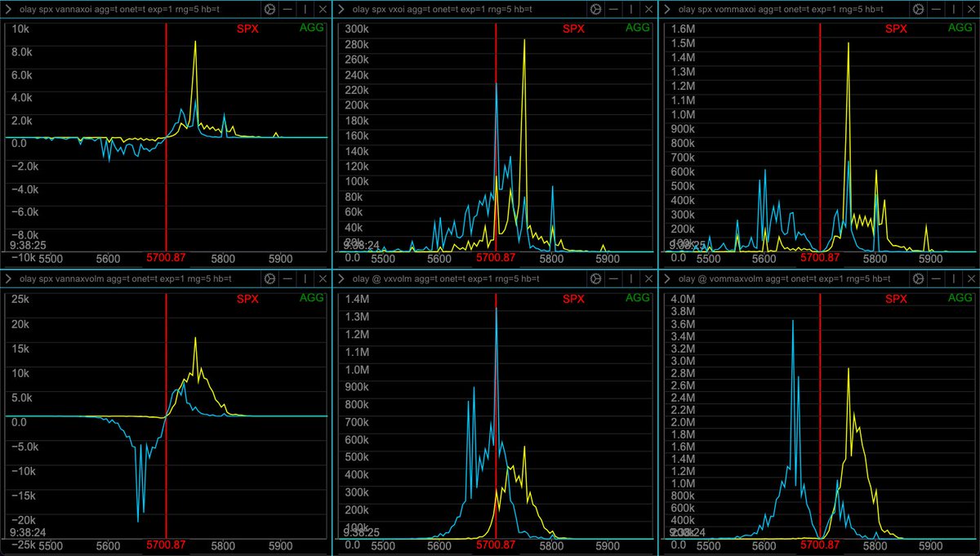Minimize the vxoi chart panel

[614, 10]
